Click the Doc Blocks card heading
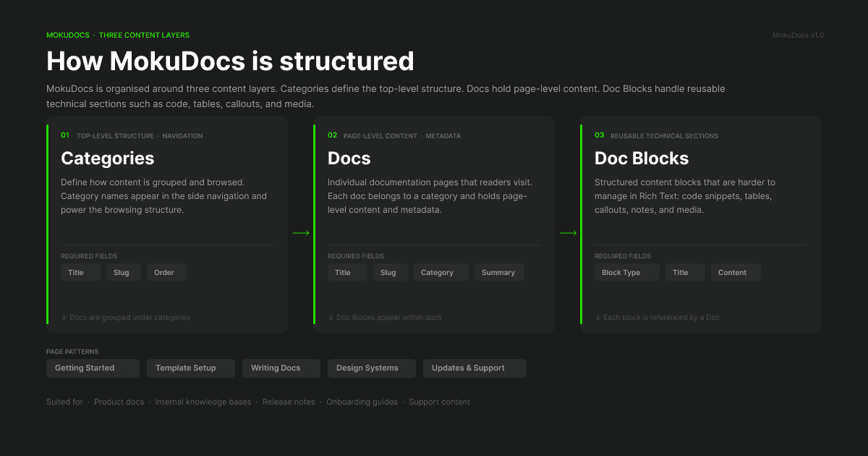The width and height of the screenshot is (868, 456). 642,159
